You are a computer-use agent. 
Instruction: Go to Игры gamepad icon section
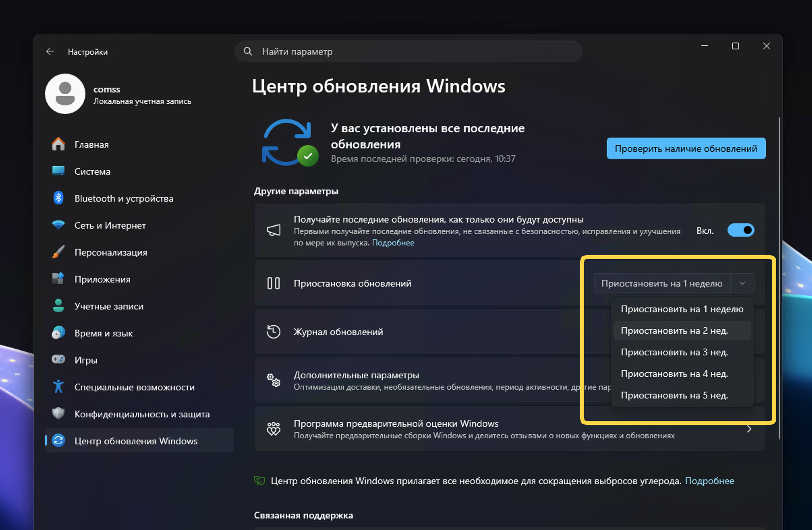tap(58, 360)
